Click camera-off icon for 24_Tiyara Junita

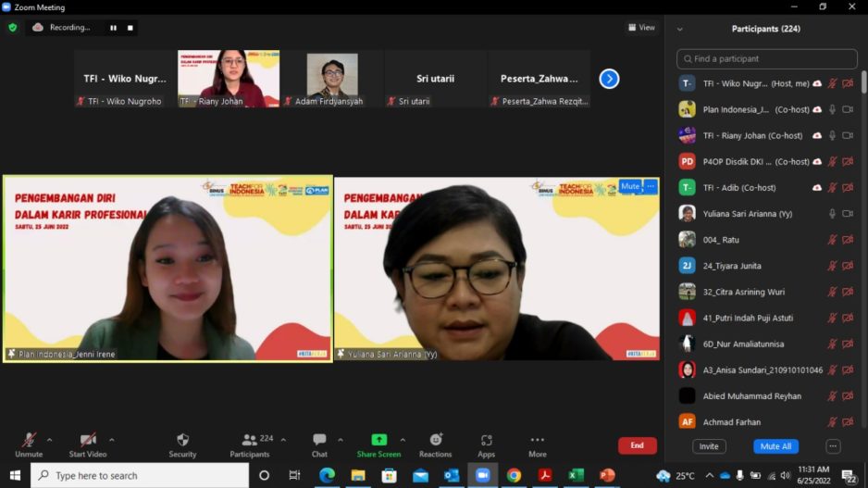click(848, 266)
